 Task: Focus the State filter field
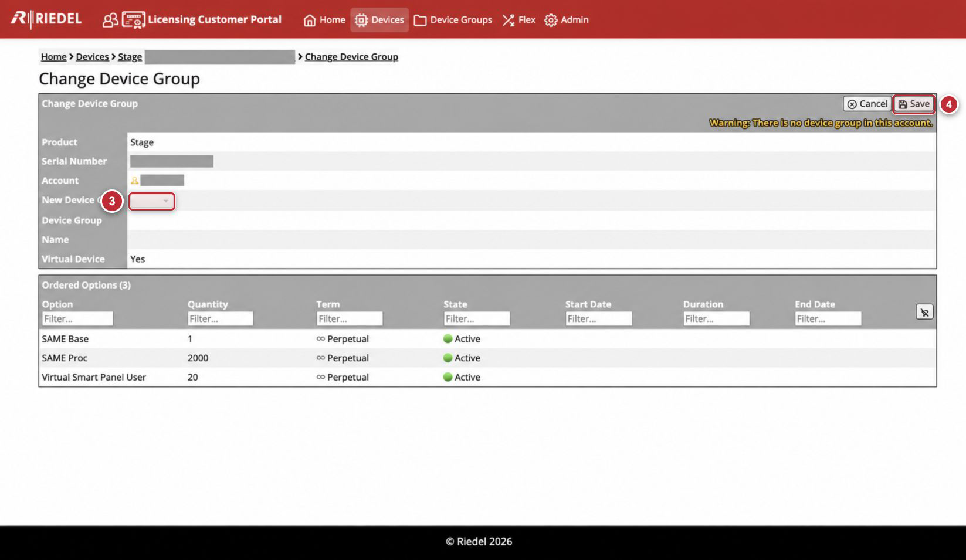click(x=477, y=318)
